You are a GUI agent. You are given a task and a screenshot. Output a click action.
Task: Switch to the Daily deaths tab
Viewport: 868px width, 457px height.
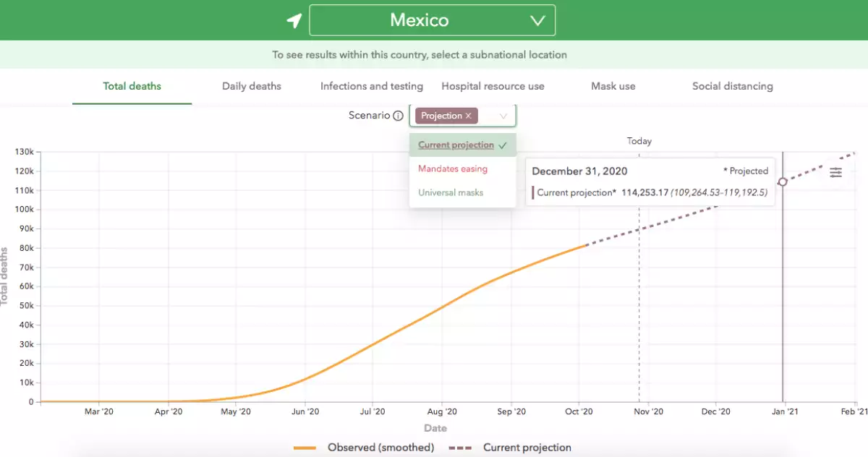pos(251,86)
